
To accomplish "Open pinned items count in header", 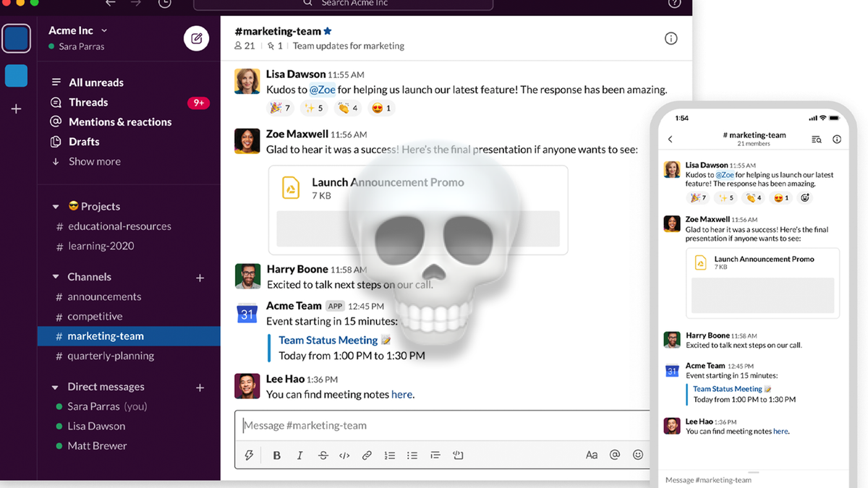I will [275, 46].
